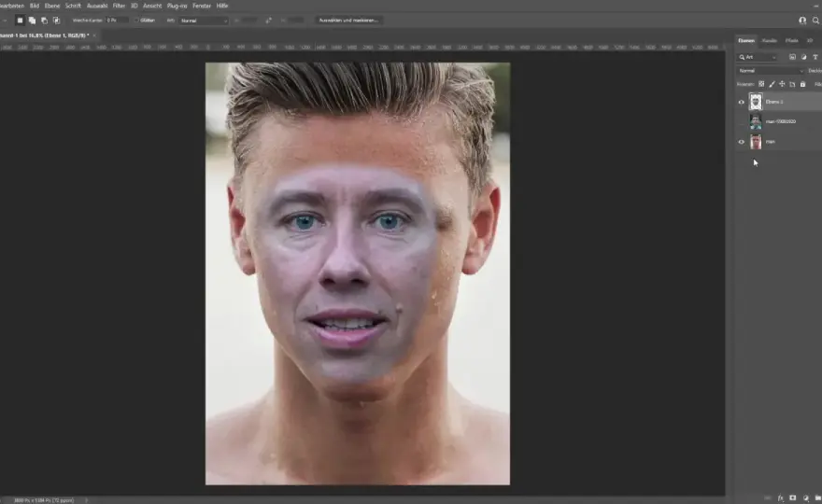Show the hidden man-5989920 layer
Screen dimensions: 822x504
point(742,121)
